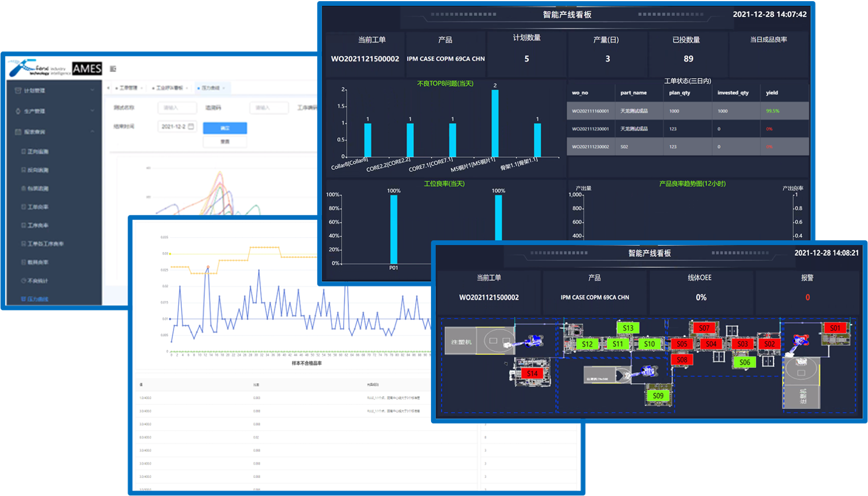
Task: Open the 不良统计 sidebar item
Action: [38, 280]
